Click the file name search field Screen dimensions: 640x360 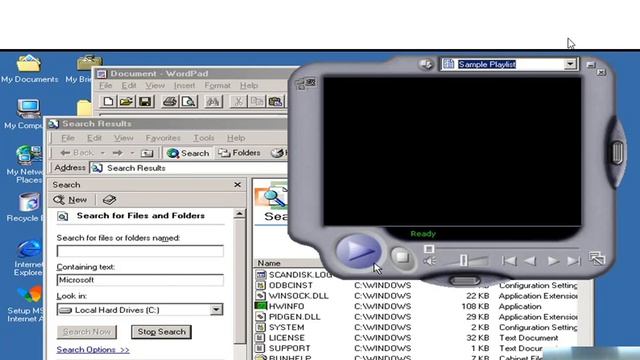tap(140, 251)
